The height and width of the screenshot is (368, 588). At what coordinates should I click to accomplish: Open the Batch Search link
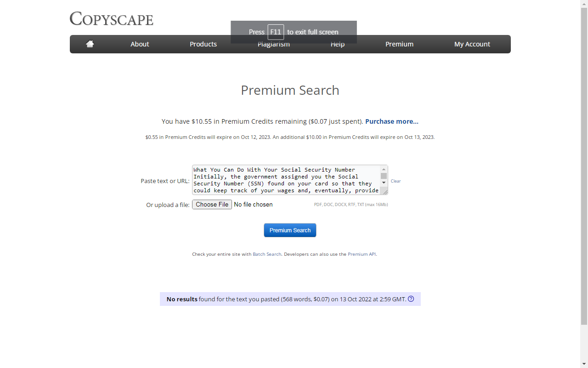[x=267, y=254]
